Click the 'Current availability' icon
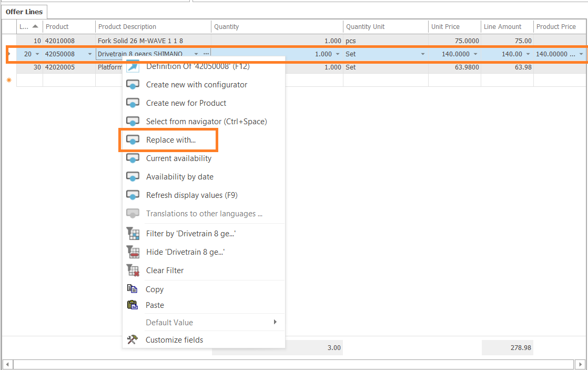588x370 pixels. 133,158
